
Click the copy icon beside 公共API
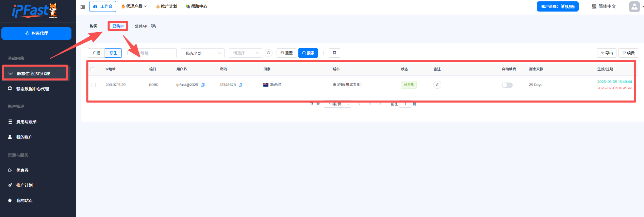(153, 26)
